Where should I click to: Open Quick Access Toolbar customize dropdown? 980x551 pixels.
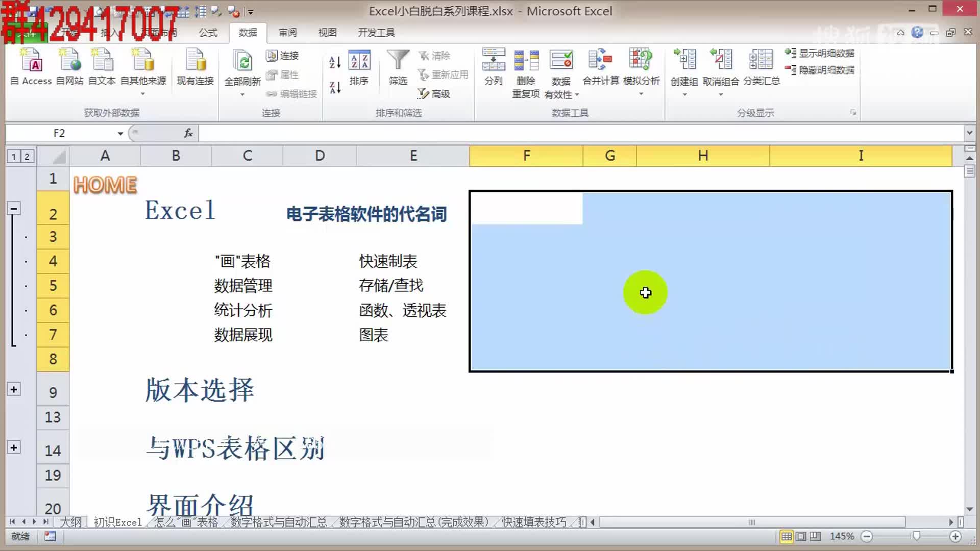pyautogui.click(x=251, y=11)
